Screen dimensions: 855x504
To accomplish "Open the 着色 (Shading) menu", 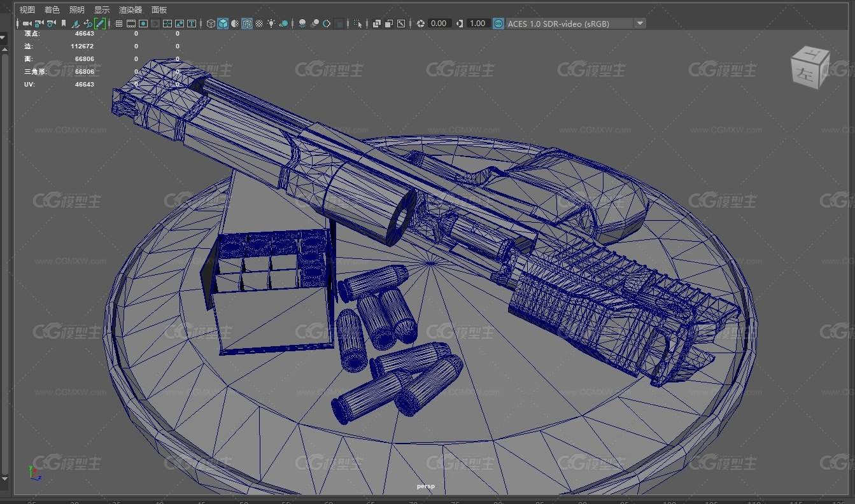I will coord(52,10).
